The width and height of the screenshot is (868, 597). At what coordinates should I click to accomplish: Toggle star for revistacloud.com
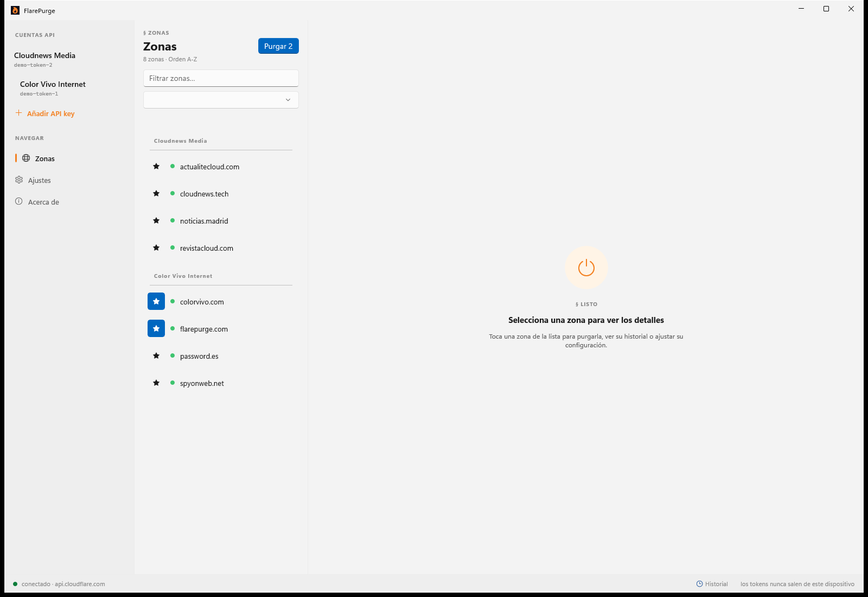point(156,247)
